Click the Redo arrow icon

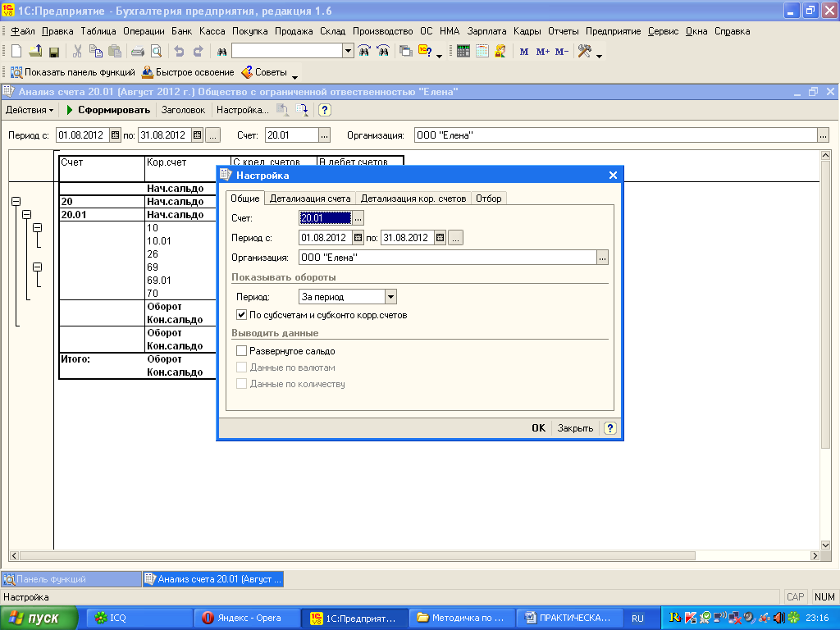point(199,52)
